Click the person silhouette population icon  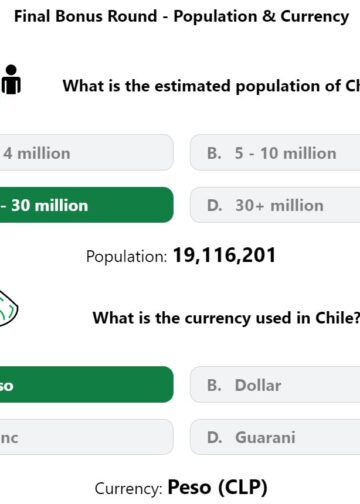(11, 79)
